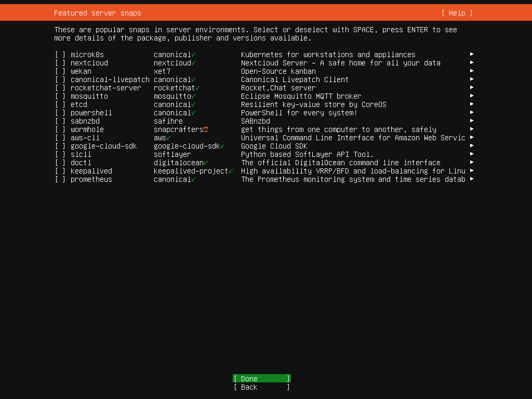The height and width of the screenshot is (399, 532).
Task: Click the green checkmark beside nextcloud publisher
Action: point(193,63)
